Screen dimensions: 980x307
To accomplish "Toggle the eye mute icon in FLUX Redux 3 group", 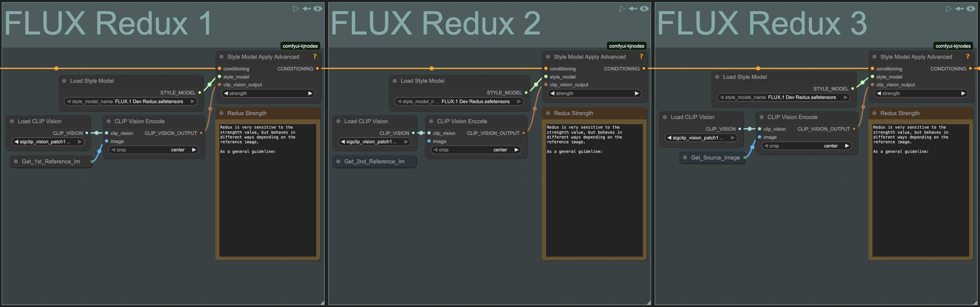I will [x=970, y=8].
